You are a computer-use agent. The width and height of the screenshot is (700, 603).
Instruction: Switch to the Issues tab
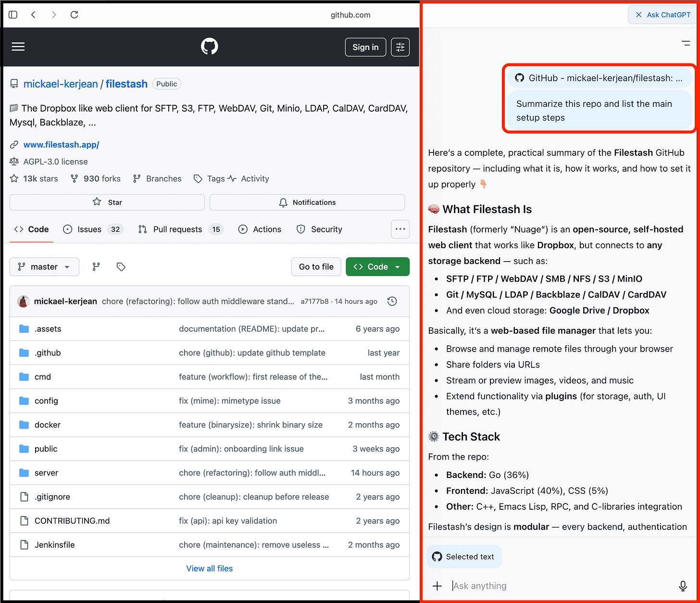tap(93, 229)
